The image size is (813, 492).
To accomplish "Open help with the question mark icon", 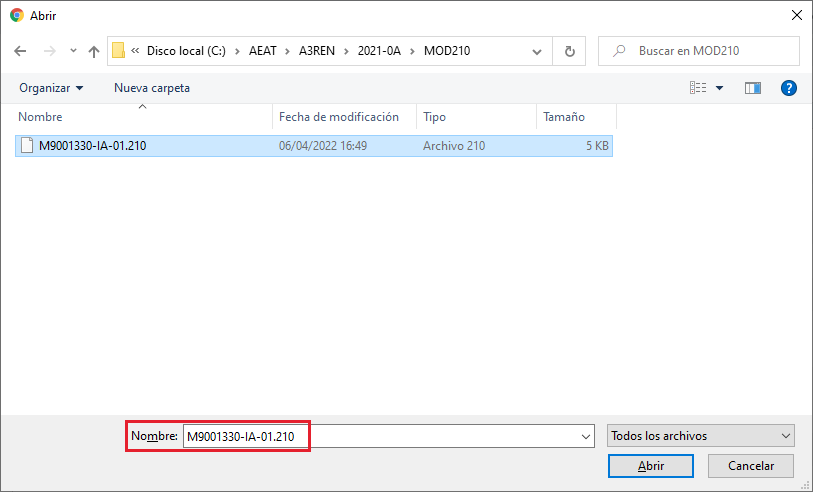I will [x=789, y=88].
